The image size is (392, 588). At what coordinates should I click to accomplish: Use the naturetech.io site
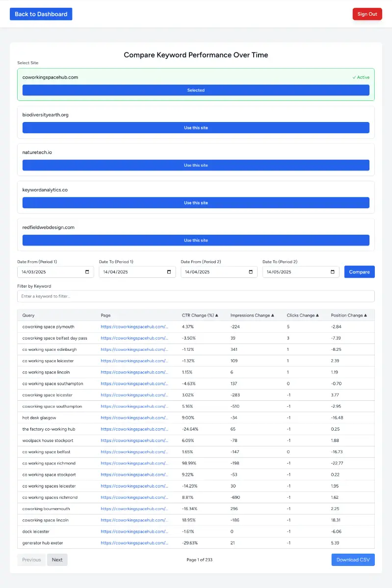[196, 165]
